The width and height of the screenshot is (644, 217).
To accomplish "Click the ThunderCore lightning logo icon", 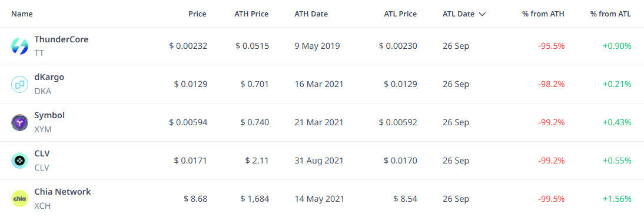I will tap(19, 46).
